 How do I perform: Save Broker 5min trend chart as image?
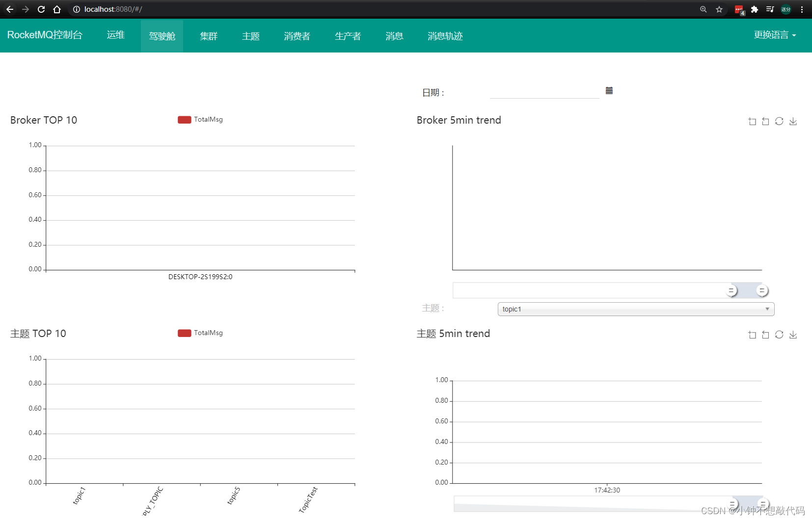[x=793, y=121]
